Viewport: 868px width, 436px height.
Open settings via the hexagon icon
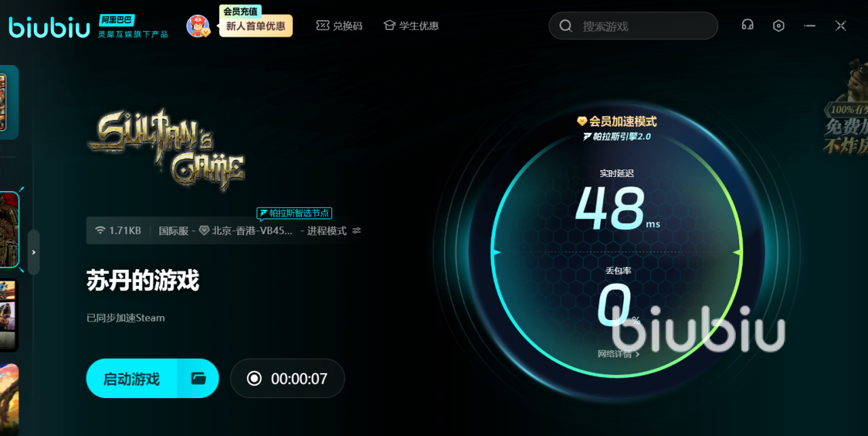coord(778,26)
